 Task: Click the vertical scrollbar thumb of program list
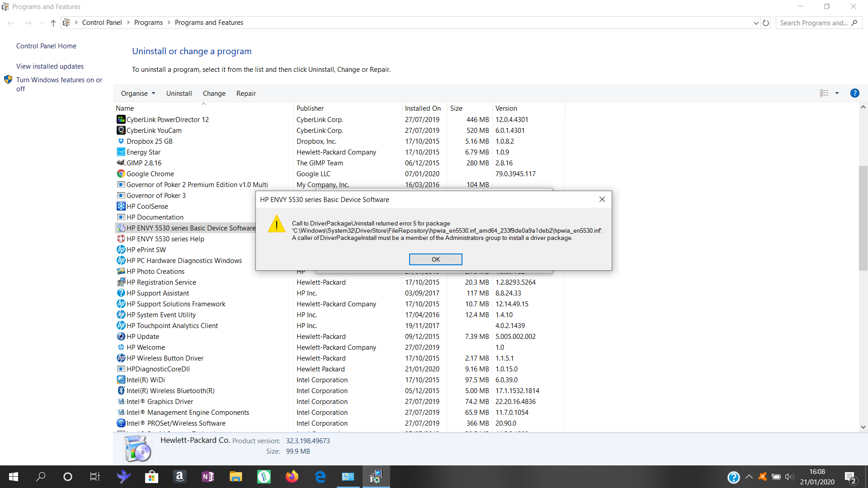click(x=863, y=218)
